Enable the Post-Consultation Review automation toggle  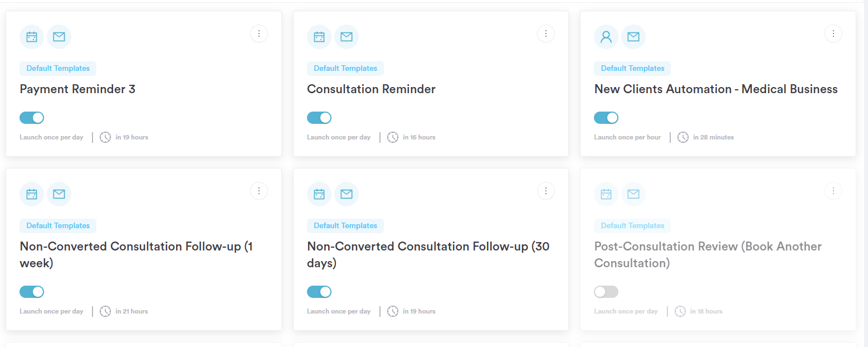tap(606, 292)
